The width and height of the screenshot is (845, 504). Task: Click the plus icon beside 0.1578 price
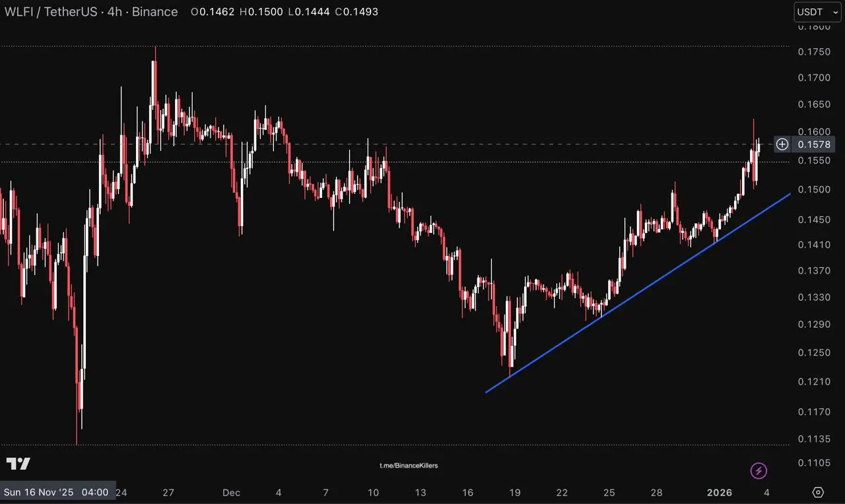[x=782, y=144]
